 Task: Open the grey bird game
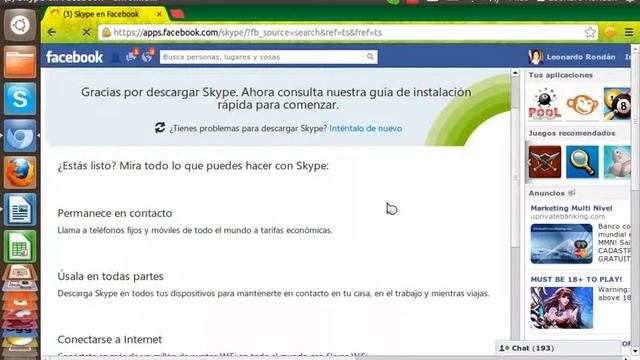coord(617,162)
